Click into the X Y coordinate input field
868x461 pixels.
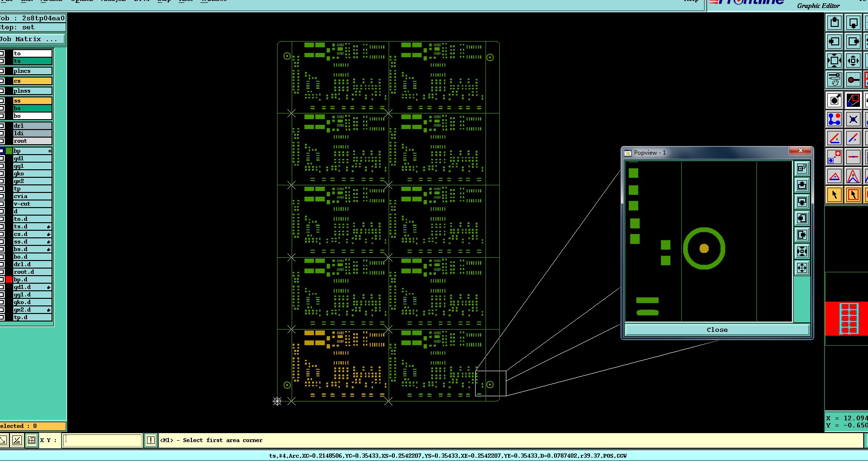click(x=103, y=440)
